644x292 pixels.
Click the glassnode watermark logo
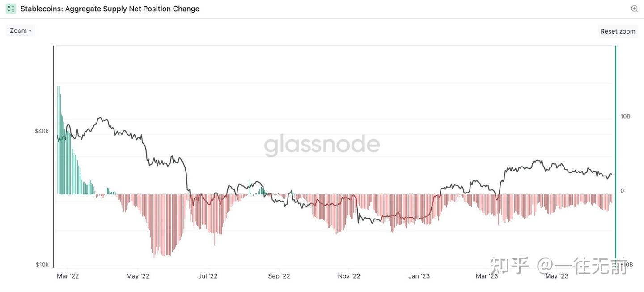pos(322,145)
